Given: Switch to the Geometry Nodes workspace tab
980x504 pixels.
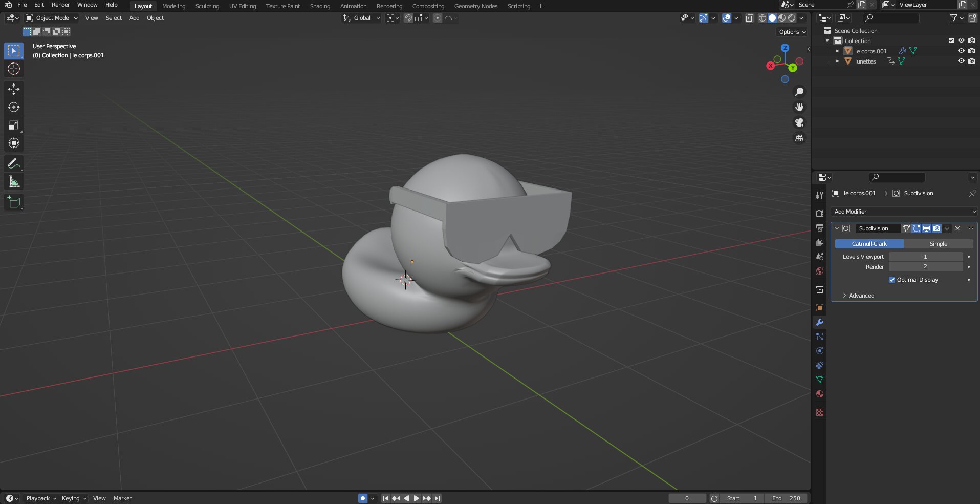Looking at the screenshot, I should [x=476, y=6].
